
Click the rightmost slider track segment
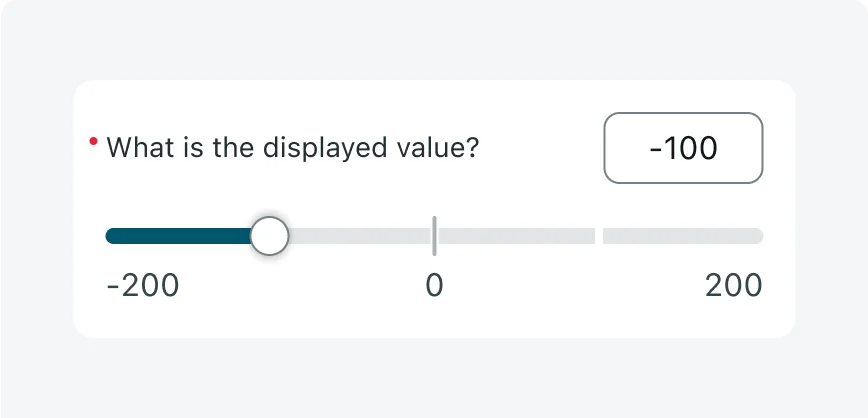click(x=682, y=236)
